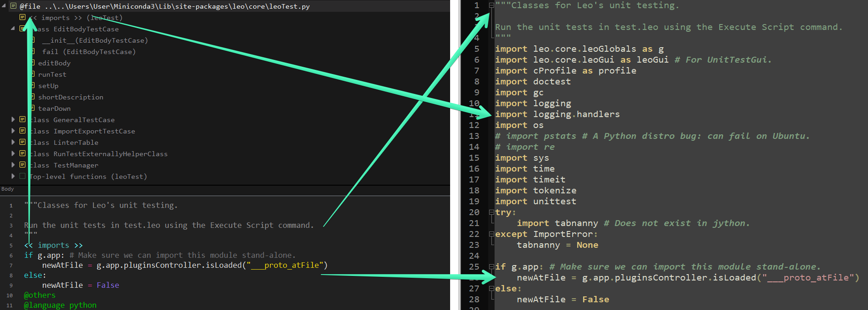Select the class RunTestExternallyHelperClass headline

(x=98, y=154)
